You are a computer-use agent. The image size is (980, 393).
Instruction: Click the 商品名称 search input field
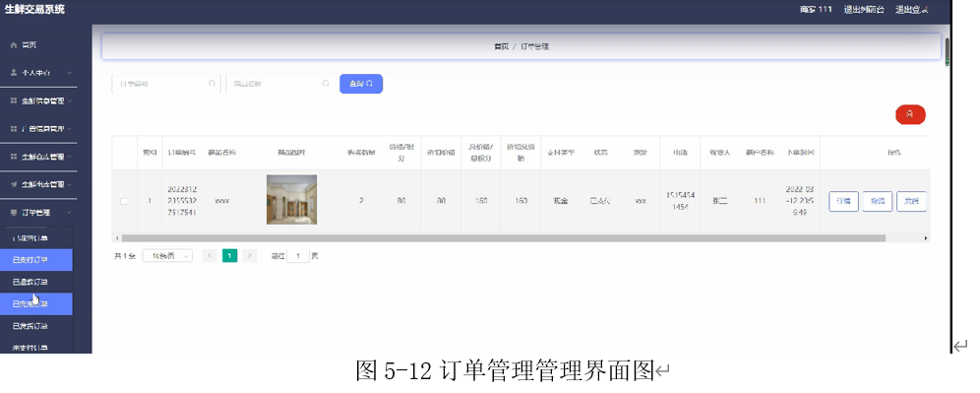pyautogui.click(x=279, y=84)
